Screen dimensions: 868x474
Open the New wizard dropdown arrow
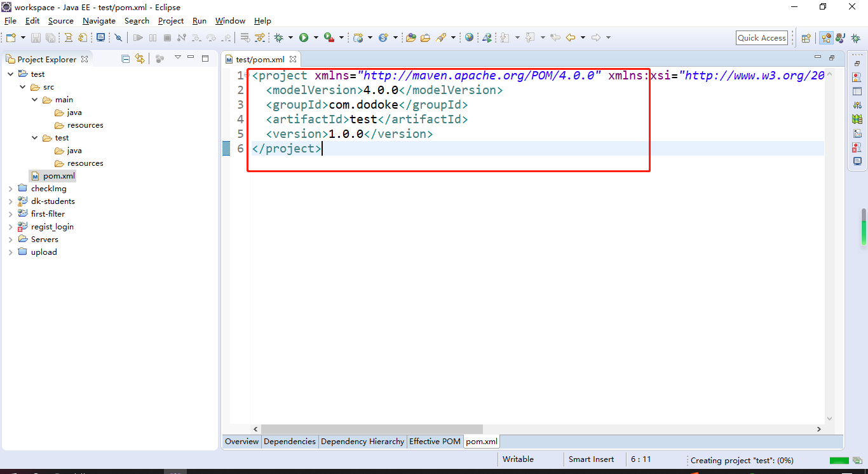[23, 37]
